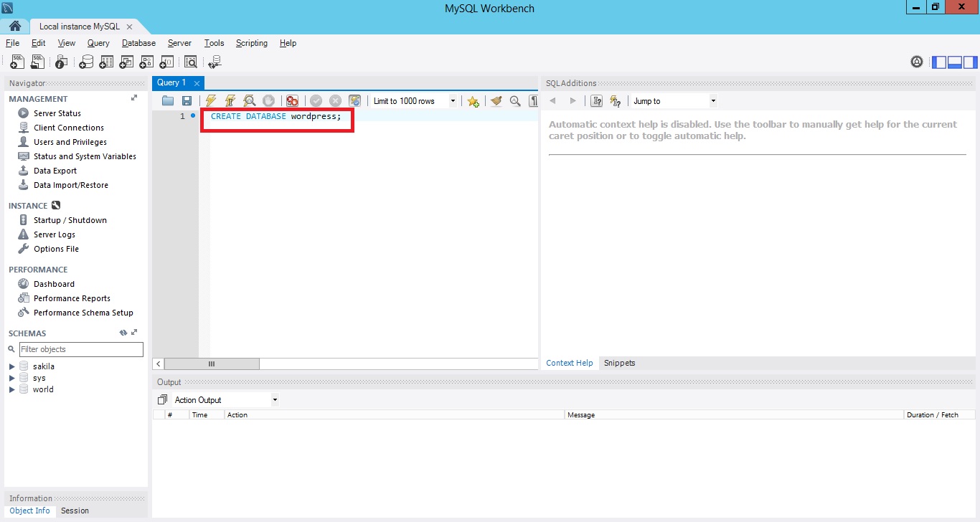This screenshot has height=522, width=980.
Task: Expand the sys schema
Action: click(11, 378)
